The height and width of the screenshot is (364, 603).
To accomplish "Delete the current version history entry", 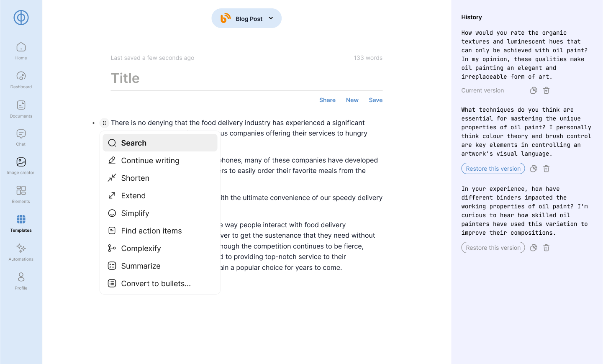I will click(546, 90).
